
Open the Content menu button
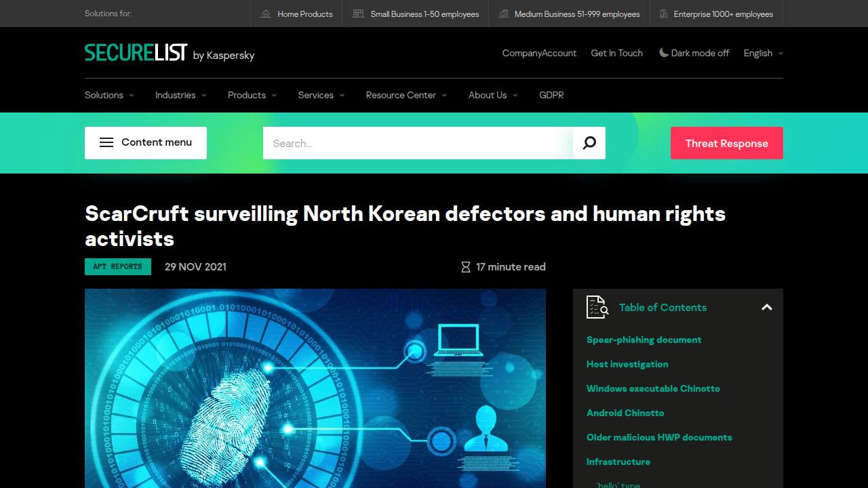(x=146, y=143)
